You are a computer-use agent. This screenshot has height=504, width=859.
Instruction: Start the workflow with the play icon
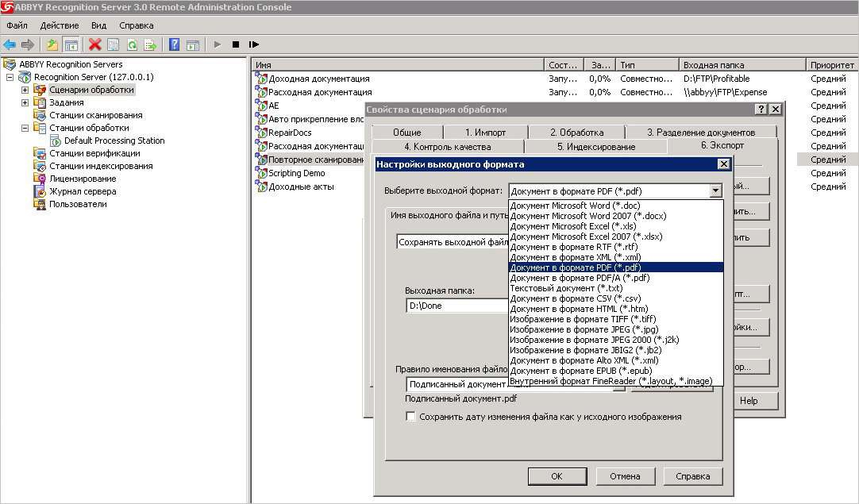(x=218, y=44)
